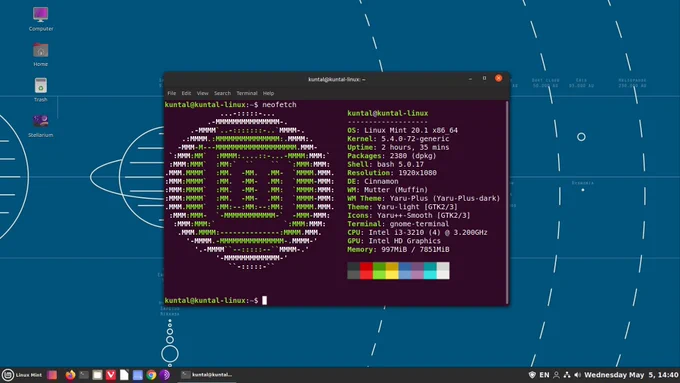Click the shield tray icon

coord(532,375)
